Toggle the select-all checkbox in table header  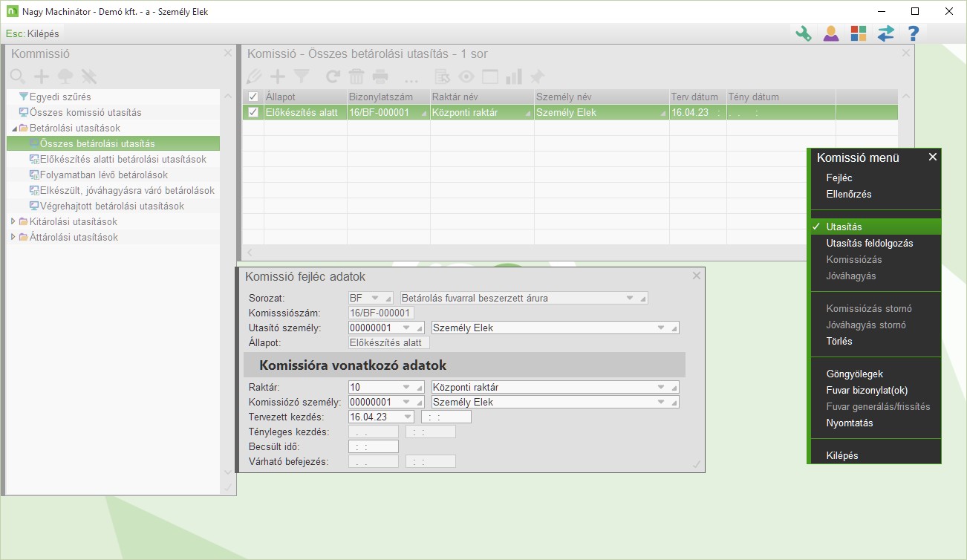253,97
